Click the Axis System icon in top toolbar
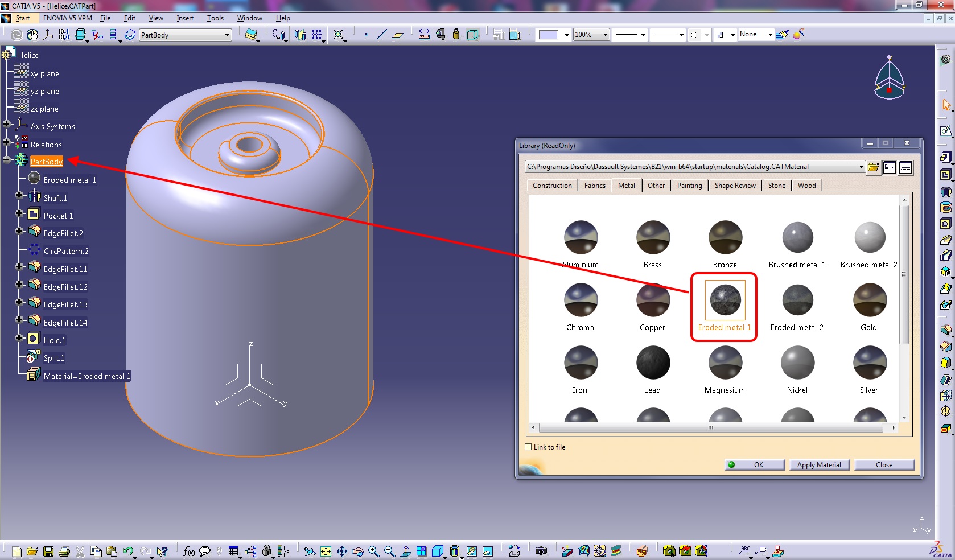 pos(48,35)
